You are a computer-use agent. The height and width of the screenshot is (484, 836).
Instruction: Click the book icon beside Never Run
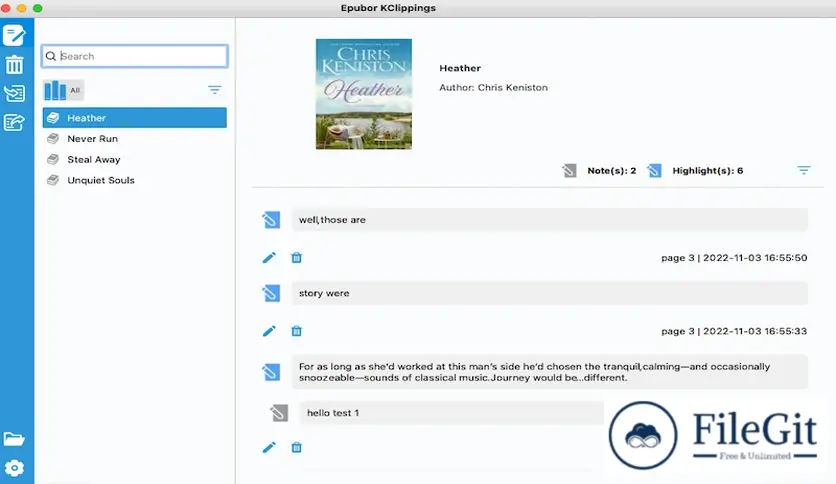pos(53,139)
